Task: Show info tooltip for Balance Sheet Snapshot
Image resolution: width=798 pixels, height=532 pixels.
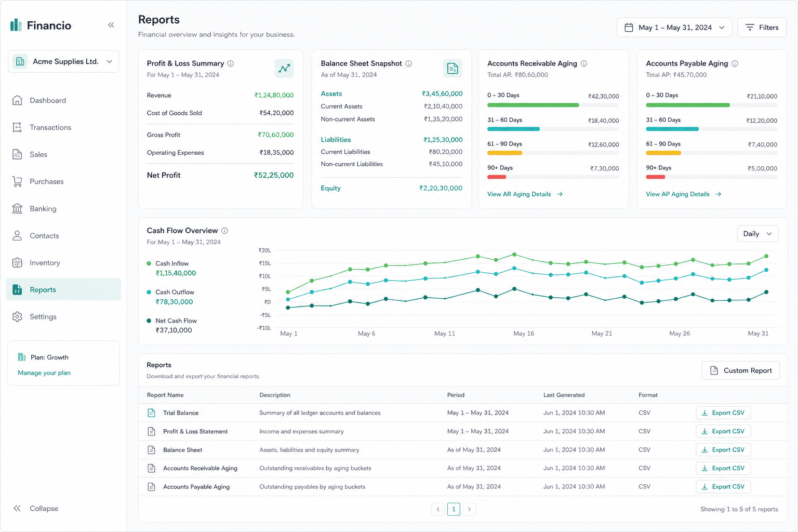Action: tap(409, 63)
